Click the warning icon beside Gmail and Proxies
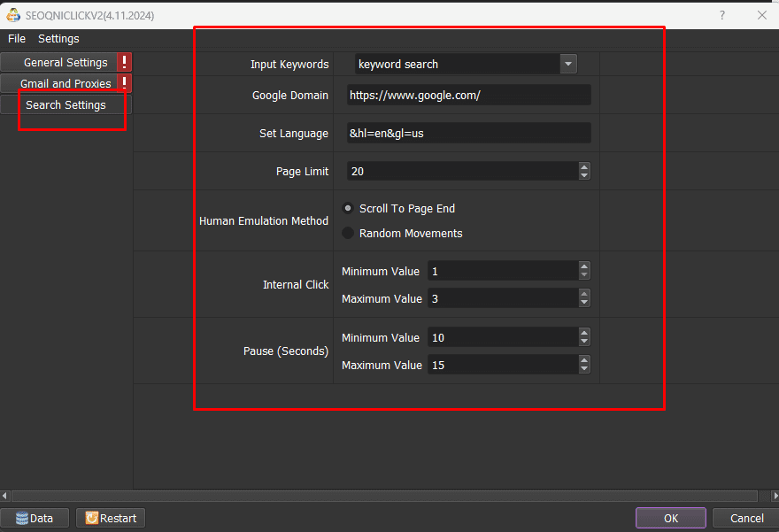The image size is (779, 532). [124, 83]
